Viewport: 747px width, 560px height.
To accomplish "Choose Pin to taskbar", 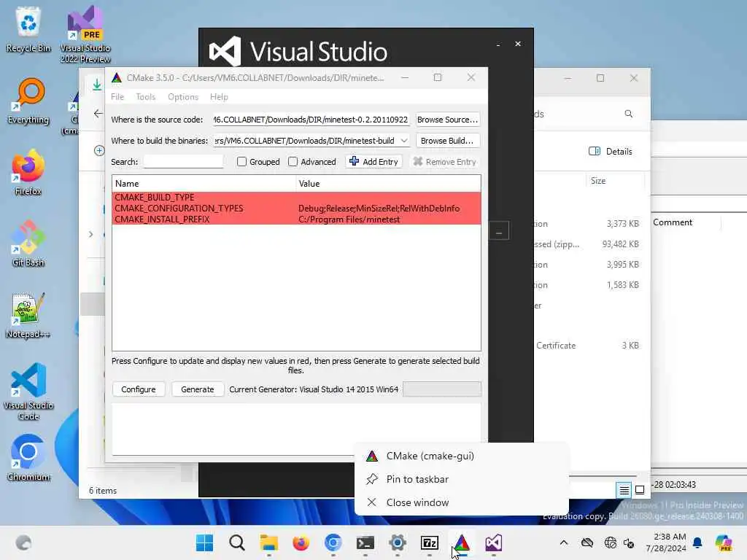I will pyautogui.click(x=462, y=479).
